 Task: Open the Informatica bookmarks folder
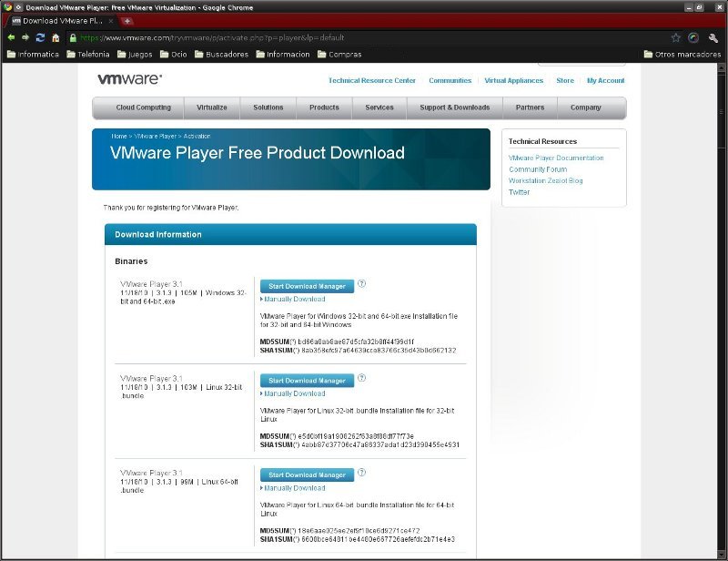point(33,55)
